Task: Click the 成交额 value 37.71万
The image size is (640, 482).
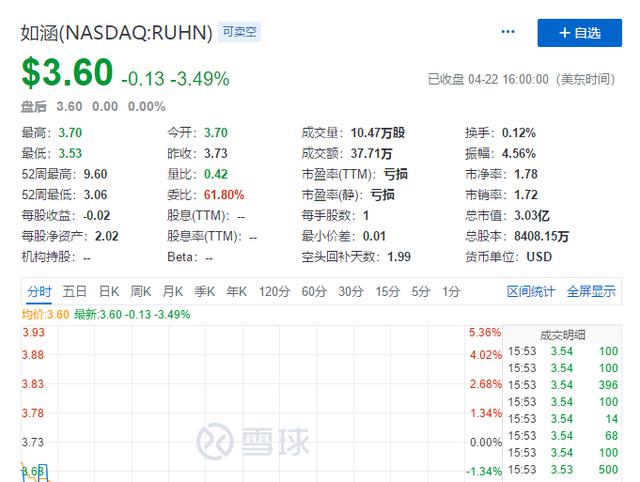Action: (371, 153)
